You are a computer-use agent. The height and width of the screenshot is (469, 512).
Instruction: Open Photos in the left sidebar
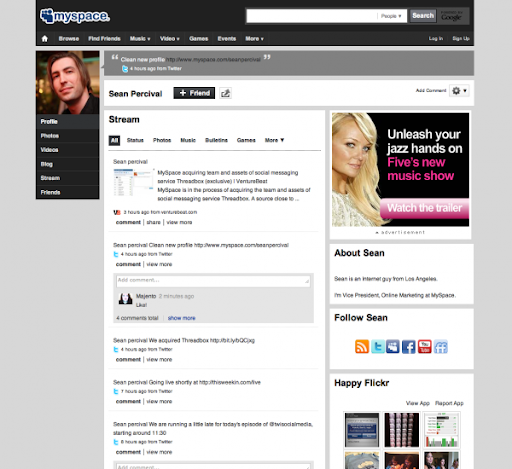(x=68, y=136)
